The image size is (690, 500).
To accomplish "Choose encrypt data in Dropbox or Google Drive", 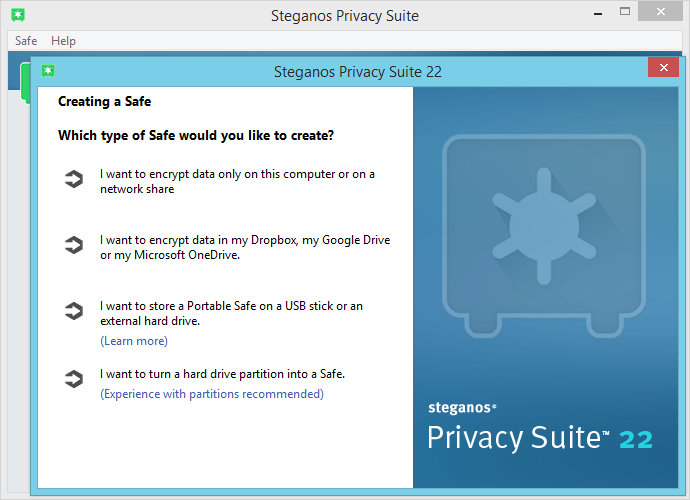I will [245, 247].
